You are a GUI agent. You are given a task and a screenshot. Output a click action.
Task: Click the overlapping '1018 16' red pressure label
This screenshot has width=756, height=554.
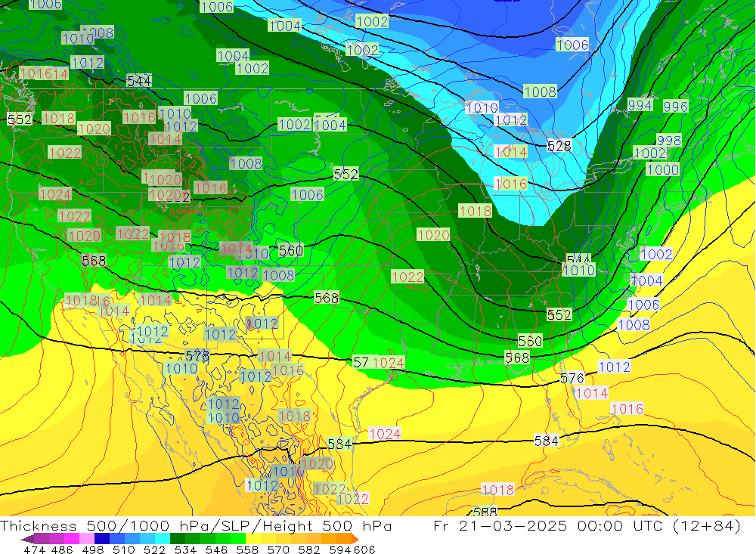click(88, 300)
